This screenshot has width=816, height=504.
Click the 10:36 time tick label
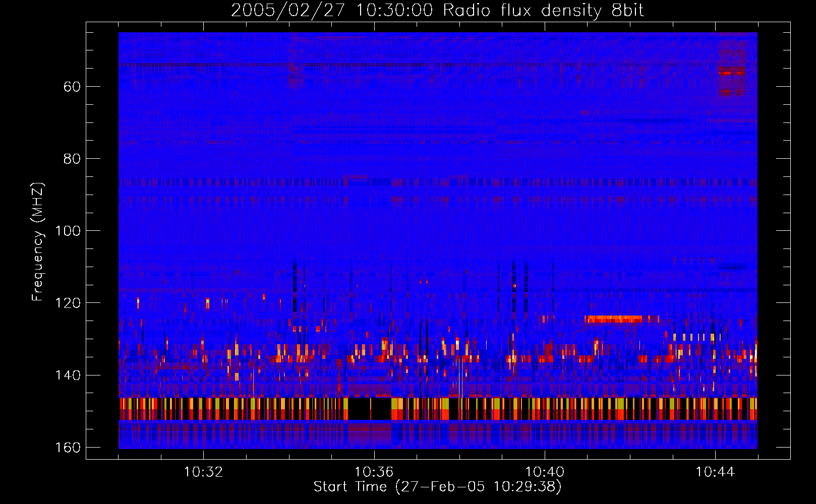click(374, 472)
